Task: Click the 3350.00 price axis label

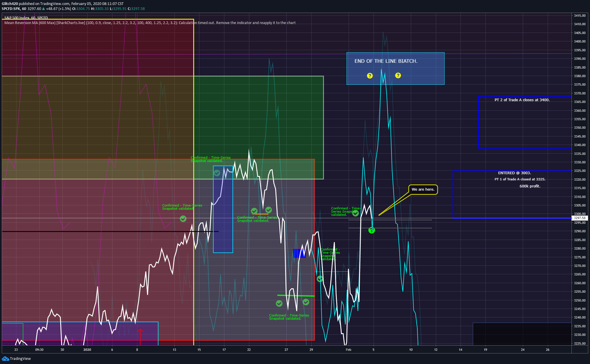Action: [579, 128]
